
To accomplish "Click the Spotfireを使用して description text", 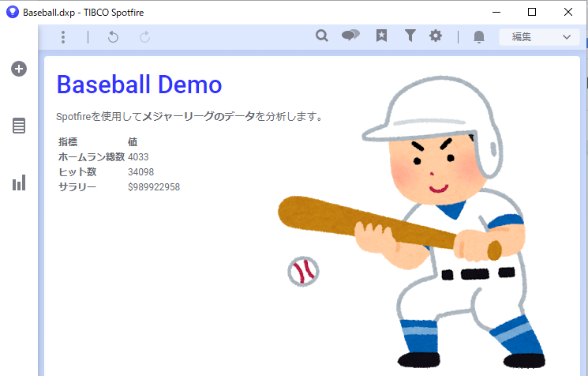I will click(x=189, y=117).
